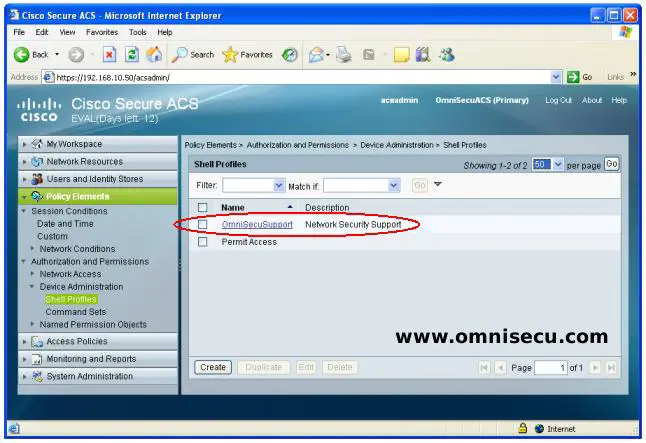Click the Edit page icon
Viewport: 646px width, 443px height.
[369, 54]
